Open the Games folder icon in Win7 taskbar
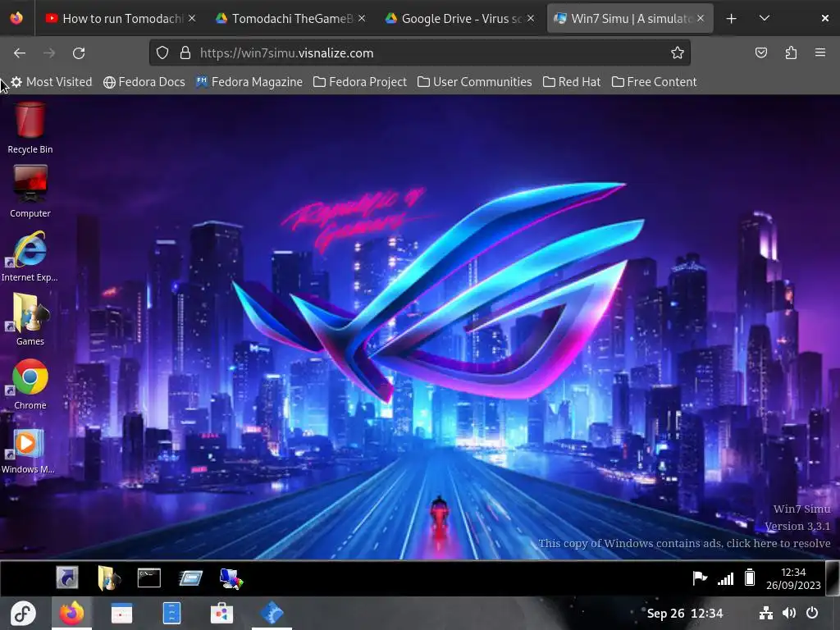 pos(109,578)
